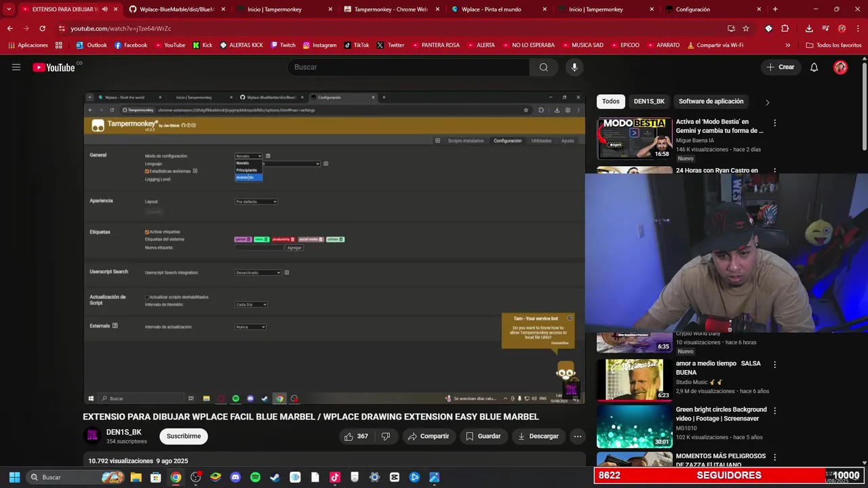Click the Crear button

point(781,67)
